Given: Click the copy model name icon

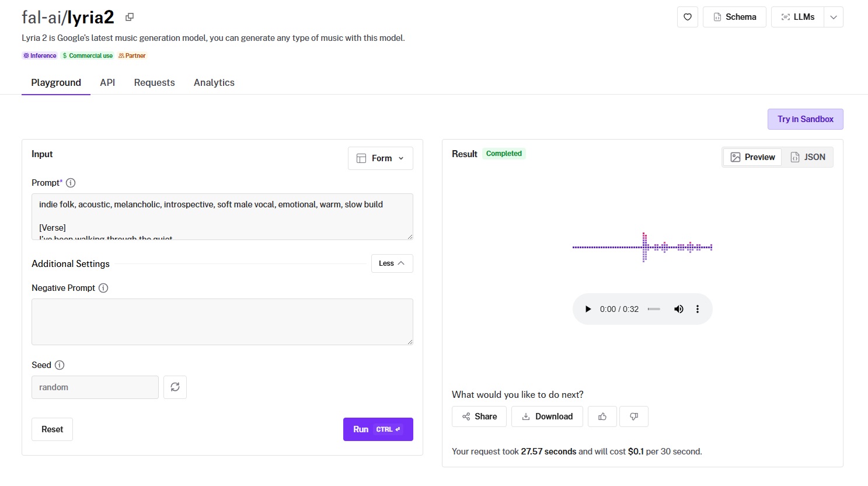Looking at the screenshot, I should 130,17.
